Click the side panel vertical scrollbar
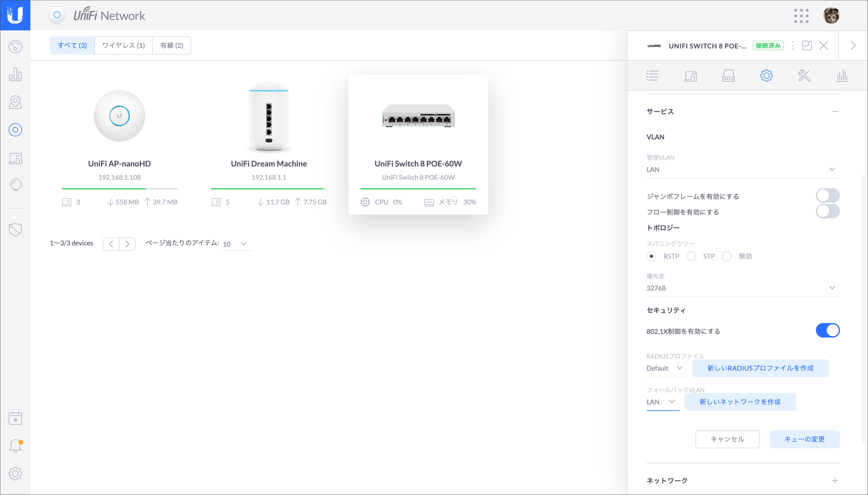This screenshot has width=868, height=495. pyautogui.click(x=863, y=309)
